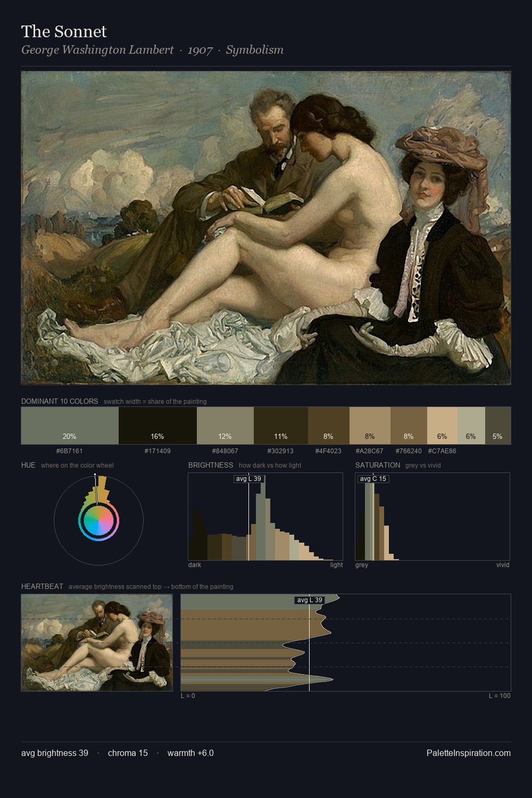Click the small painting thumbnail in Heartbeat section
The height and width of the screenshot is (798, 532).
click(97, 643)
